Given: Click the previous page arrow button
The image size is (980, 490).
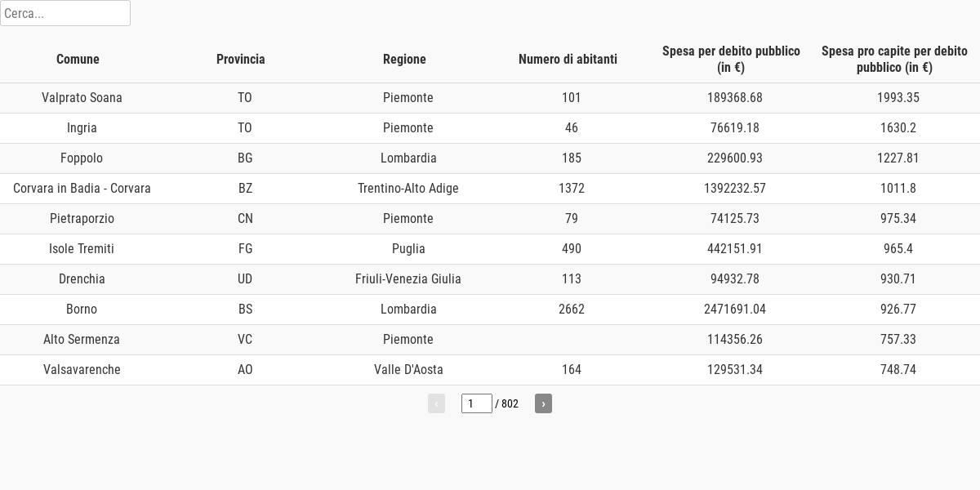Looking at the screenshot, I should [x=436, y=403].
